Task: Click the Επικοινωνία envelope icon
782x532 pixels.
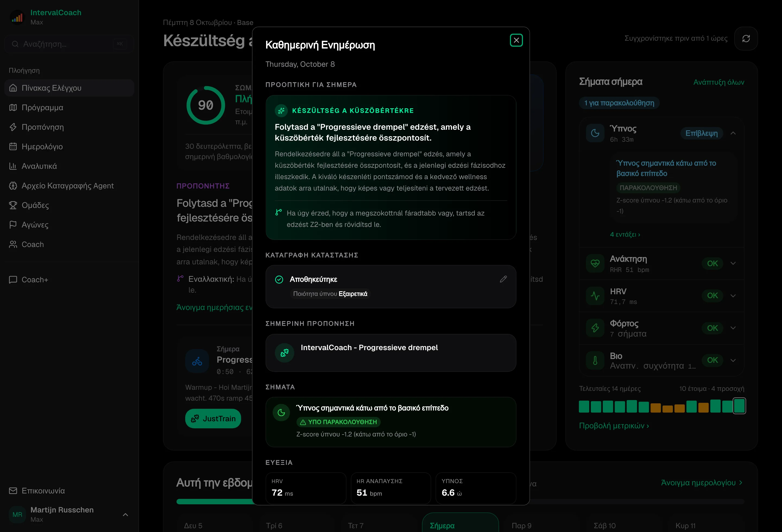Action: pyautogui.click(x=13, y=491)
